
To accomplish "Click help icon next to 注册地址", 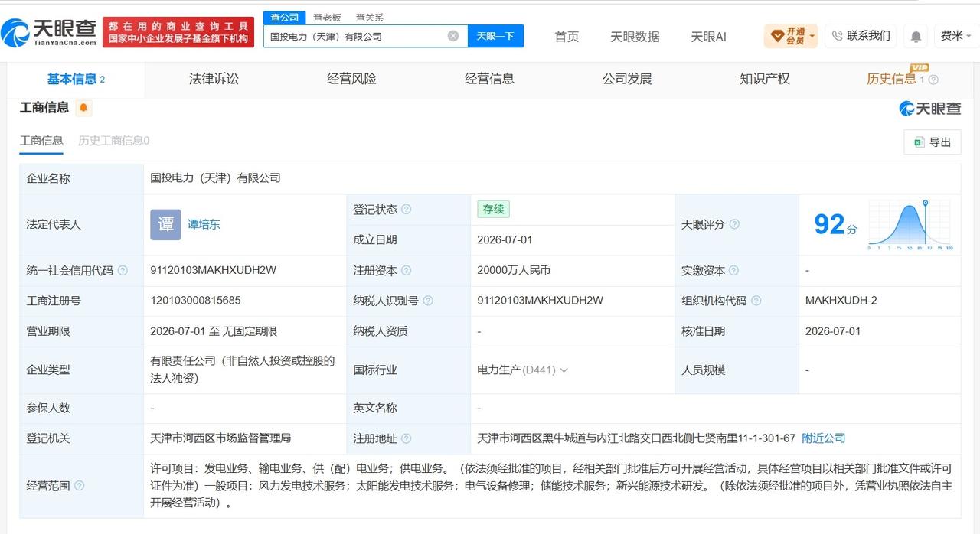I will click(x=406, y=438).
